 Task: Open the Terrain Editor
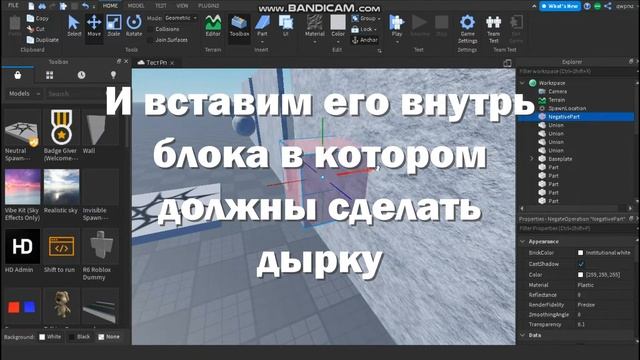[213, 26]
